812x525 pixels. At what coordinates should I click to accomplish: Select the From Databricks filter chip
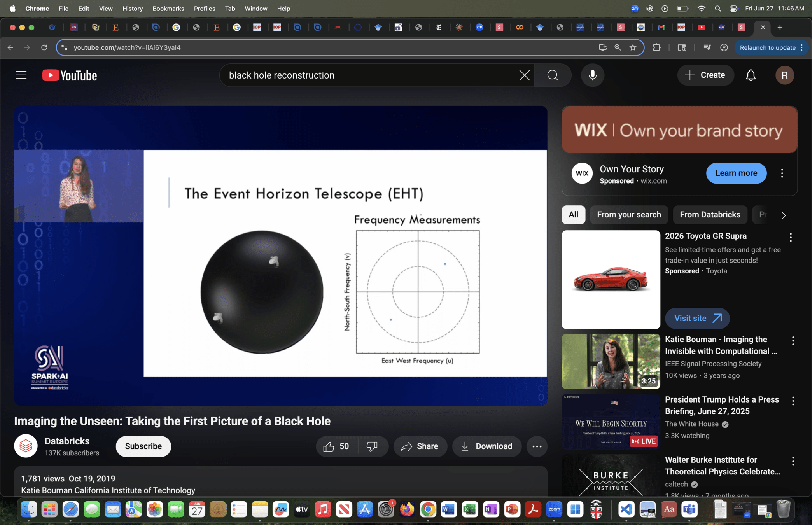point(710,215)
